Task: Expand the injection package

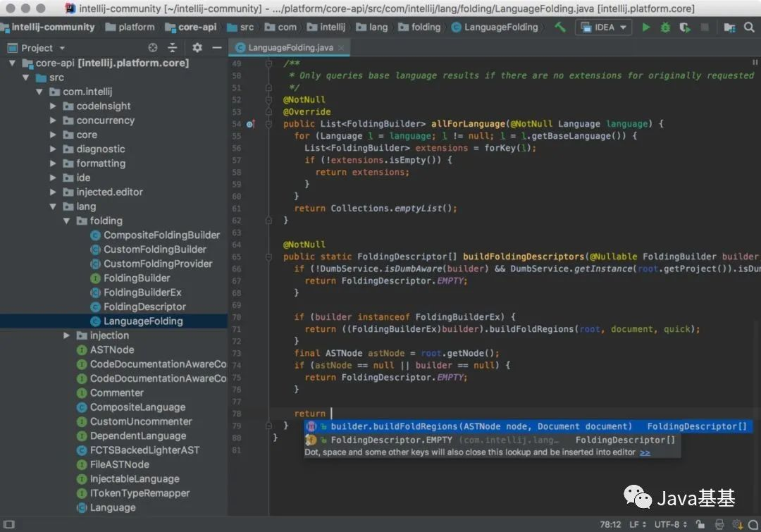Action: point(66,335)
